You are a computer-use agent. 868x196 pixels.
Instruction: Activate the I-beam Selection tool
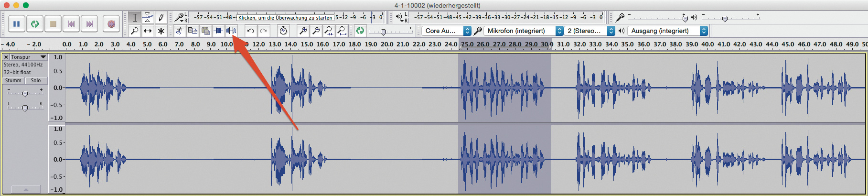coord(135,18)
